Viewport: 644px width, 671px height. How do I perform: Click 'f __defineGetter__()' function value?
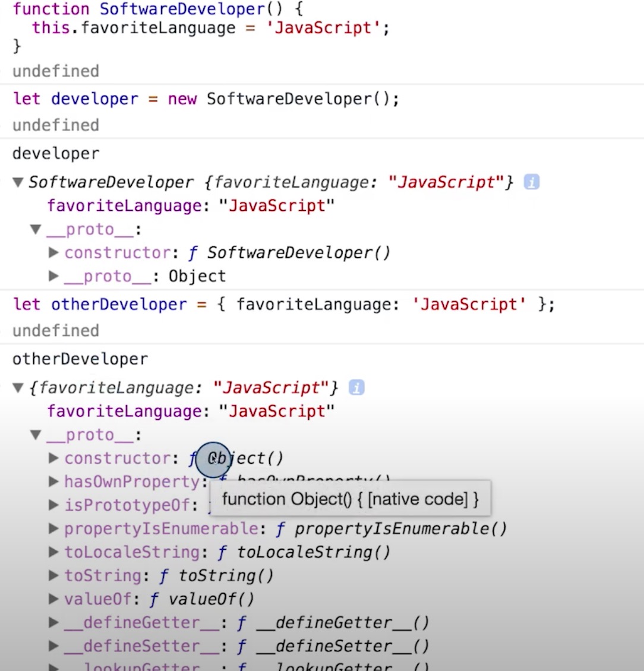point(333,623)
